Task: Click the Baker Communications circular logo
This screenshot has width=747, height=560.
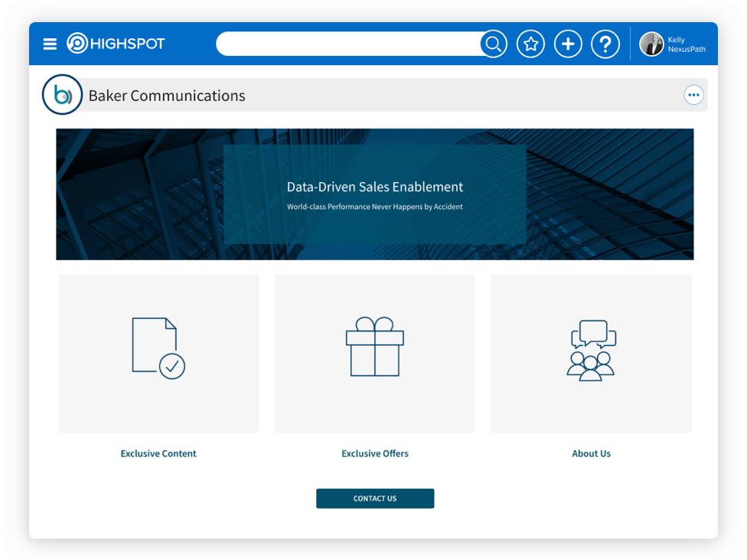Action: point(62,95)
